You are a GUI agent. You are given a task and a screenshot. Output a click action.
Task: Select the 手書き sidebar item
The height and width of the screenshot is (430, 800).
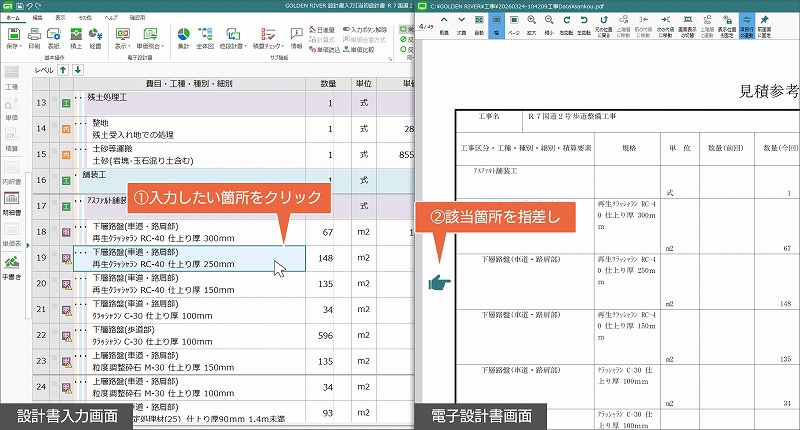(x=13, y=268)
